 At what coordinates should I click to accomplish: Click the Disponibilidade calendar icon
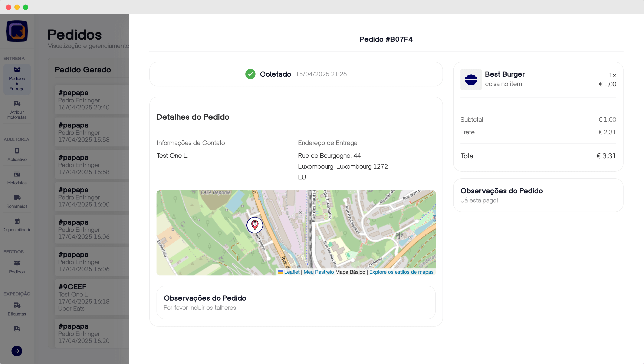17,221
